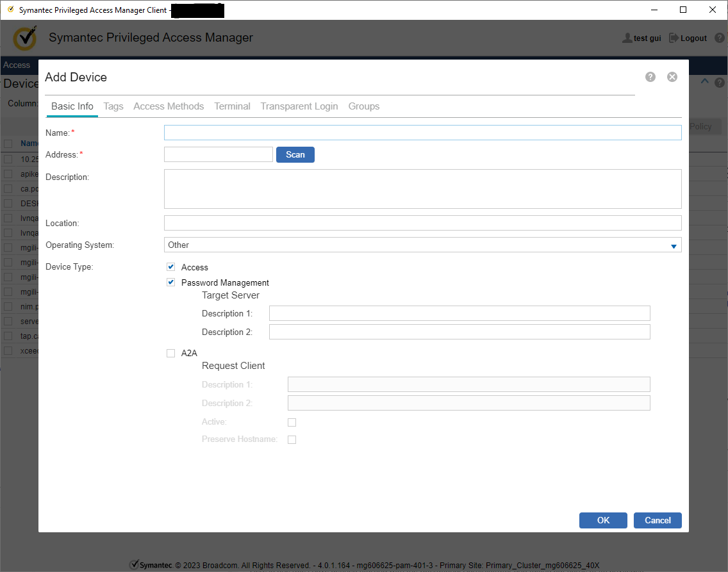
Task: Close the Add Device dialog with X icon
Action: coord(672,77)
